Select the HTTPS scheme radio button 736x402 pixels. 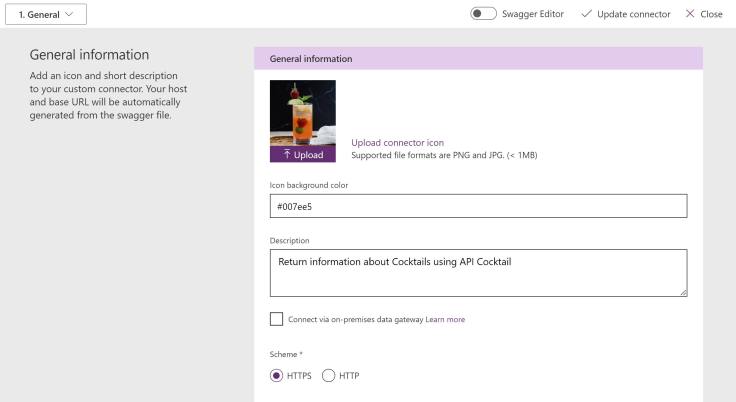[x=277, y=376]
